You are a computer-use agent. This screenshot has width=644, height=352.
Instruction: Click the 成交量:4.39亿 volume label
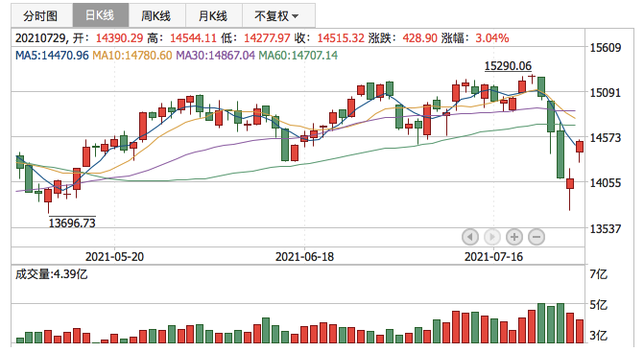(x=52, y=274)
